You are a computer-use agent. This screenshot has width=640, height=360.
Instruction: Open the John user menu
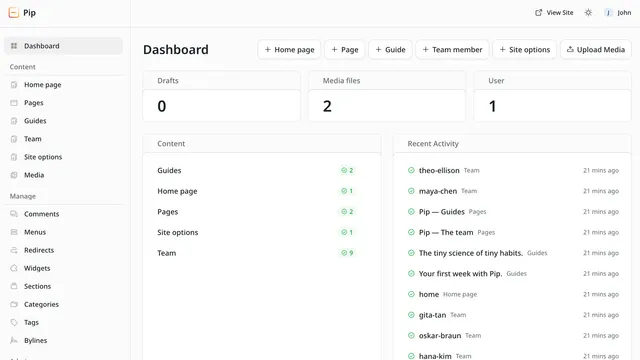point(618,13)
